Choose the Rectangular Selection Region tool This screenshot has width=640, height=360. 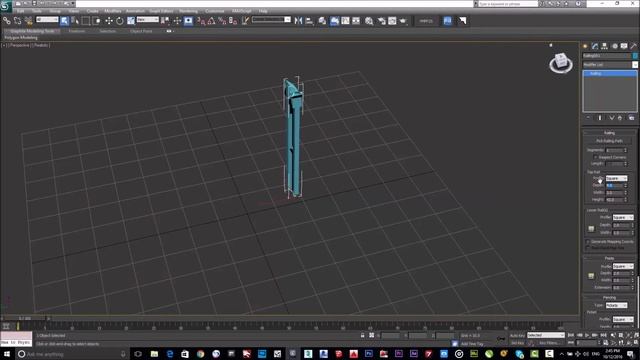[86, 20]
